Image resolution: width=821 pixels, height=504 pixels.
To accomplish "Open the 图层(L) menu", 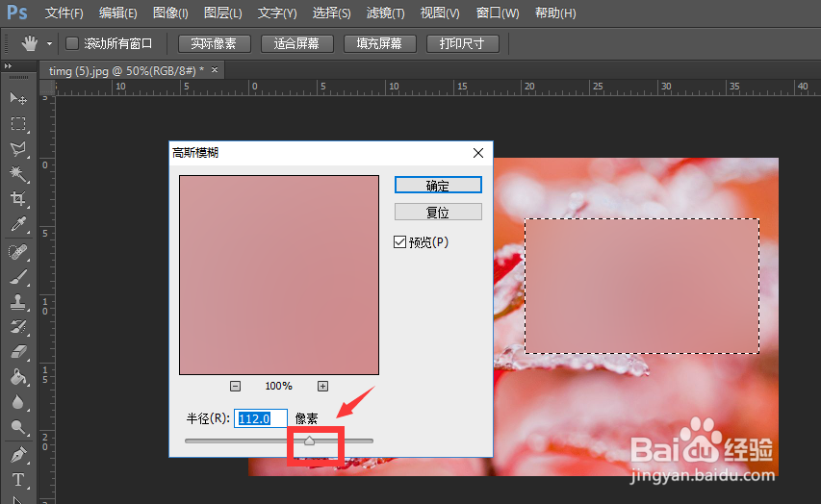I will tap(223, 13).
